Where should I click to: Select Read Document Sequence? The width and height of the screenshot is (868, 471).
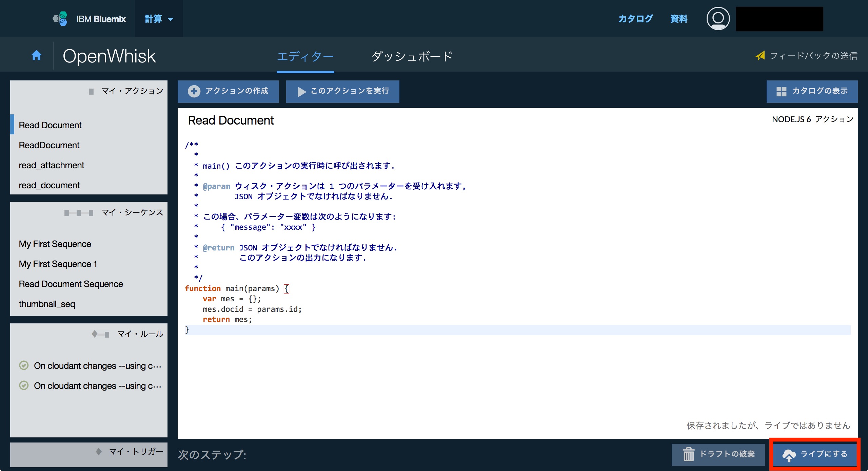coord(89,284)
